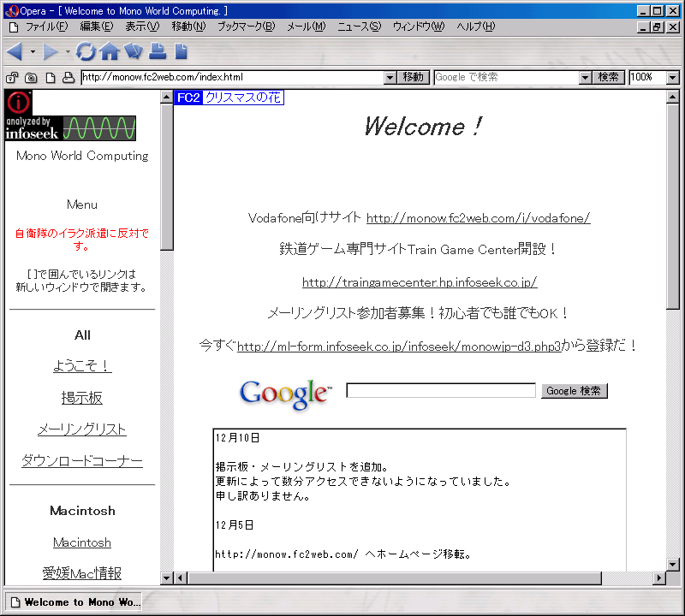Screen dimensions: 685x616
Task: Open the クリスマスの花 ad link
Action: 243,98
